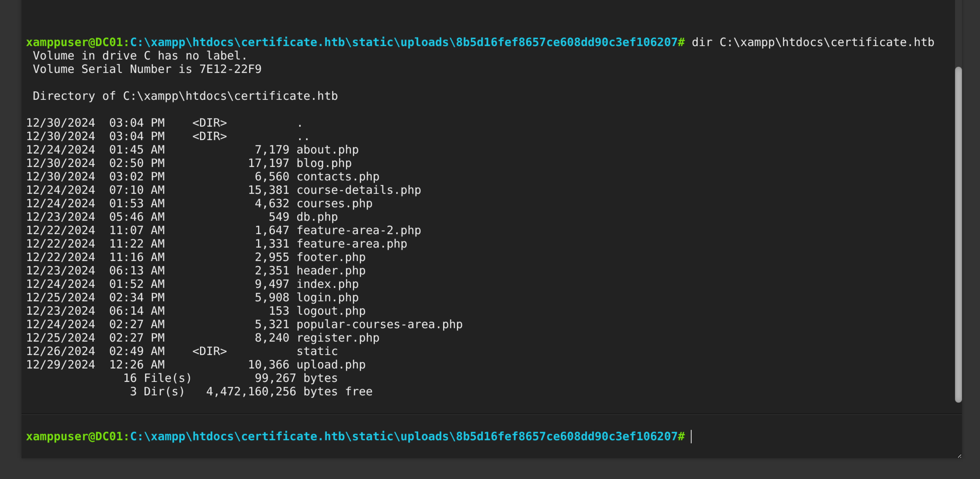Click the header.php file entry
This screenshot has width=980, height=479.
pyautogui.click(x=331, y=271)
